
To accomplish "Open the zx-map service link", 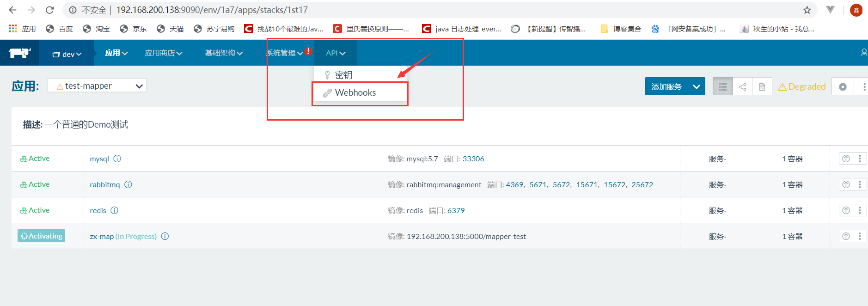I will tap(102, 236).
